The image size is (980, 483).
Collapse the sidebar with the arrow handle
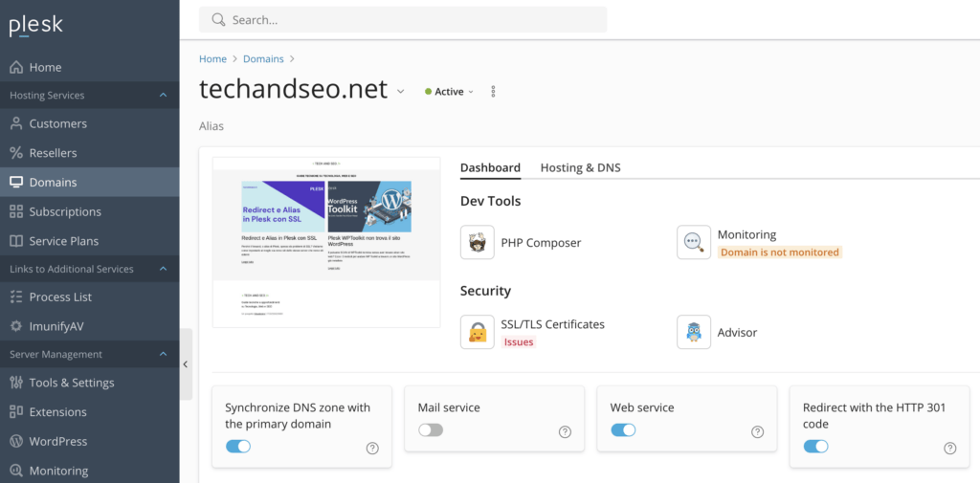(186, 364)
